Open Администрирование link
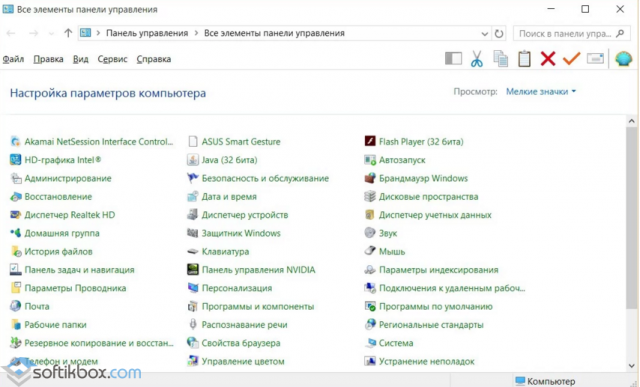The height and width of the screenshot is (387, 640). [x=68, y=178]
